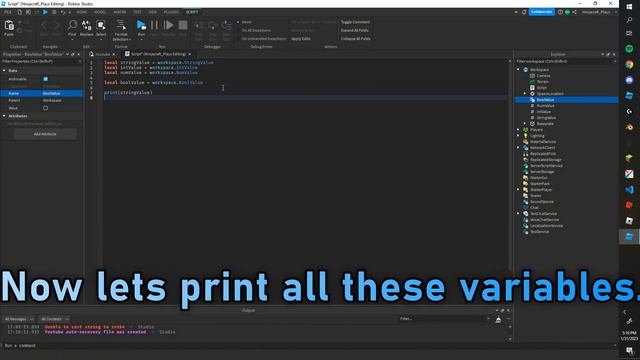Screen dimensions: 640x360
Task: Open Visual Studio Code from taskbar
Action: point(629,189)
